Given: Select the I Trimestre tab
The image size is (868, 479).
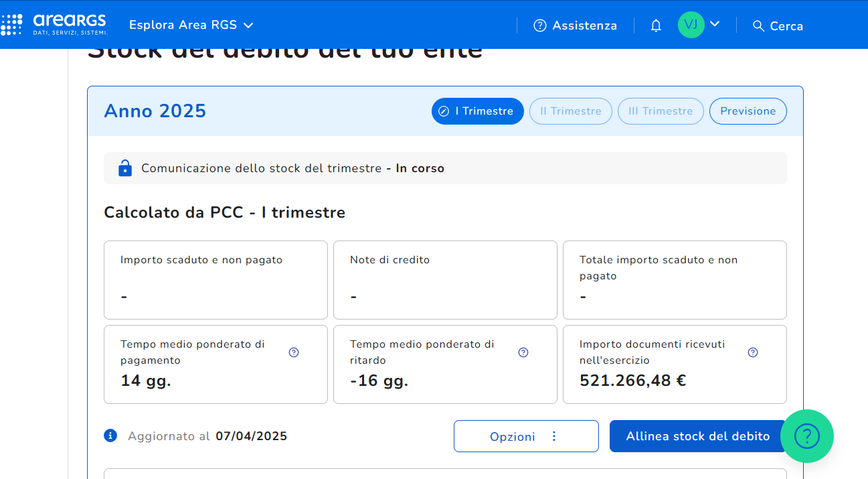Looking at the screenshot, I should click(477, 111).
